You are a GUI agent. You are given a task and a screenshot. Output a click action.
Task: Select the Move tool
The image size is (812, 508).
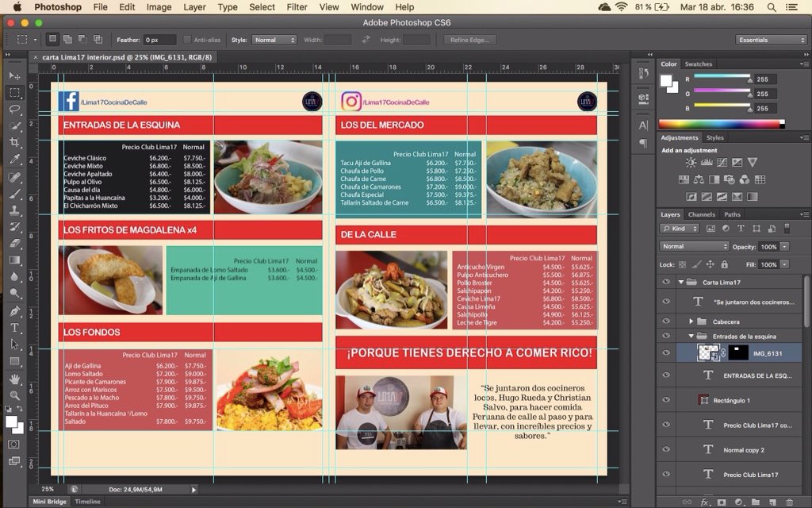[14, 76]
